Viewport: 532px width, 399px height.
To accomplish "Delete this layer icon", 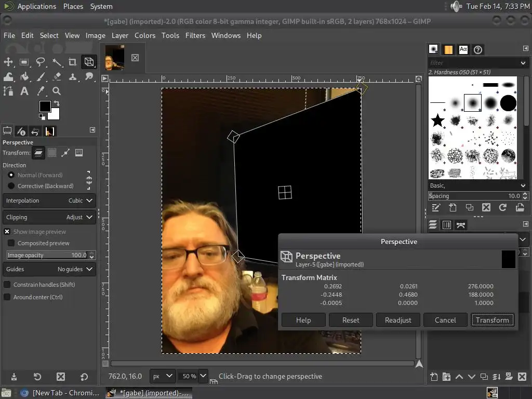I will coord(522,377).
